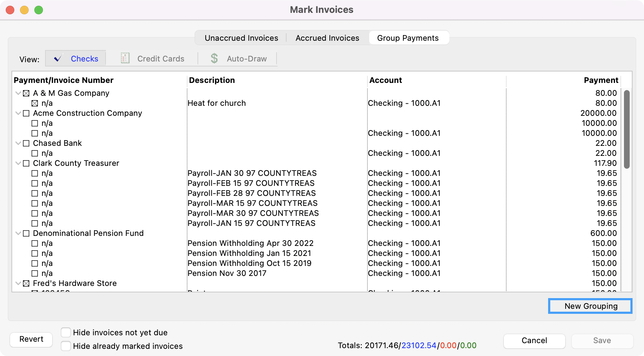
Task: Check the Acme Construction Company checkbox
Action: coord(26,113)
